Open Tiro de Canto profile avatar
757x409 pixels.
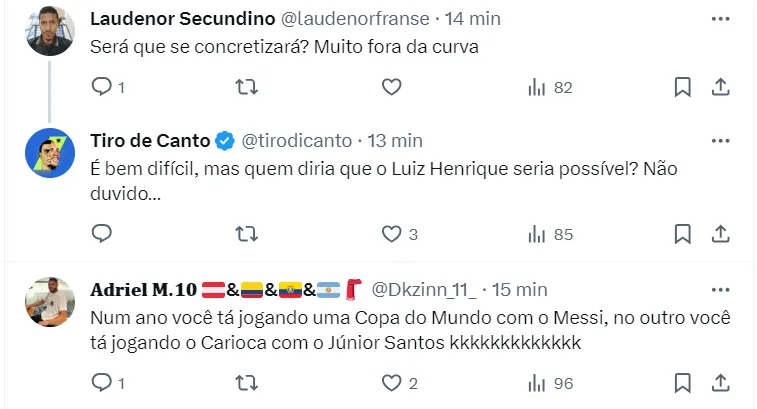coord(49,154)
